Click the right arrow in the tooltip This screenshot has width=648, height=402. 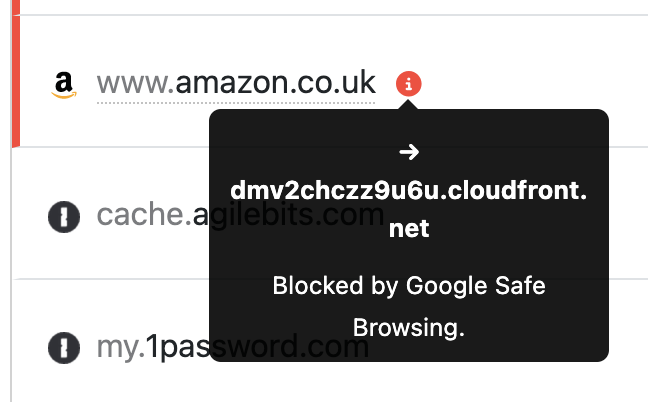(408, 152)
